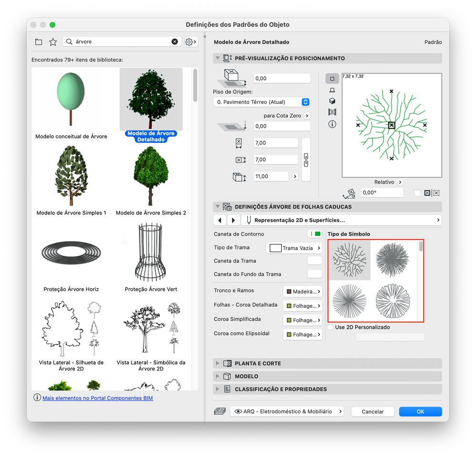Choose Proteção Árvore Vert object
The image size is (476, 457).
click(151, 252)
